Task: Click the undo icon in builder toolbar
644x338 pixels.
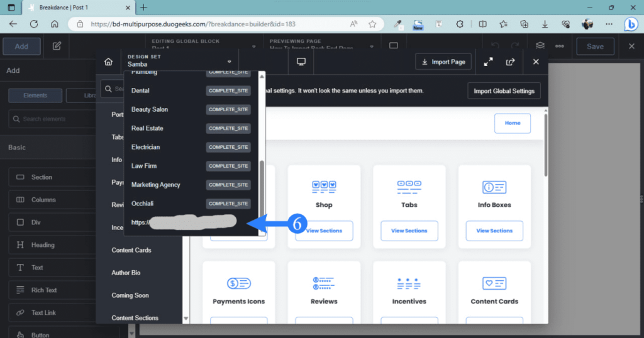Action: click(x=495, y=45)
